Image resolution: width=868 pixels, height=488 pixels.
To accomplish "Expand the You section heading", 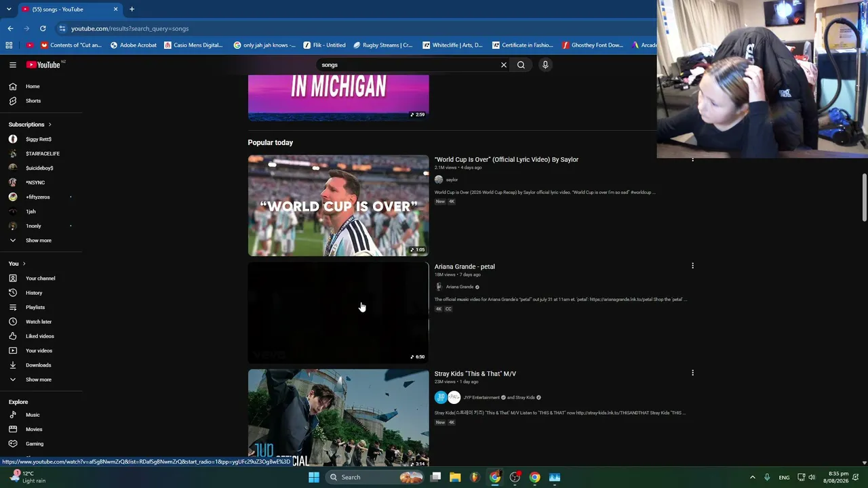I will click(17, 264).
